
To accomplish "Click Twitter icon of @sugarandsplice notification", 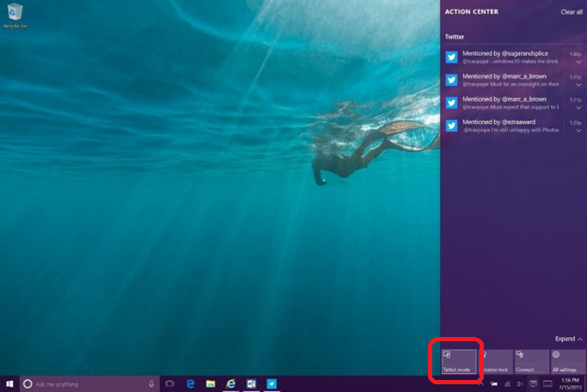I will click(451, 57).
